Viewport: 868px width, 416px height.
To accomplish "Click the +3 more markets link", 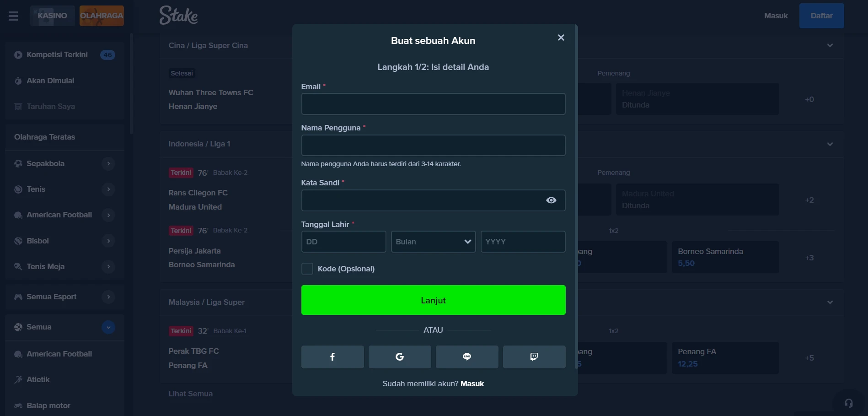I will [809, 258].
